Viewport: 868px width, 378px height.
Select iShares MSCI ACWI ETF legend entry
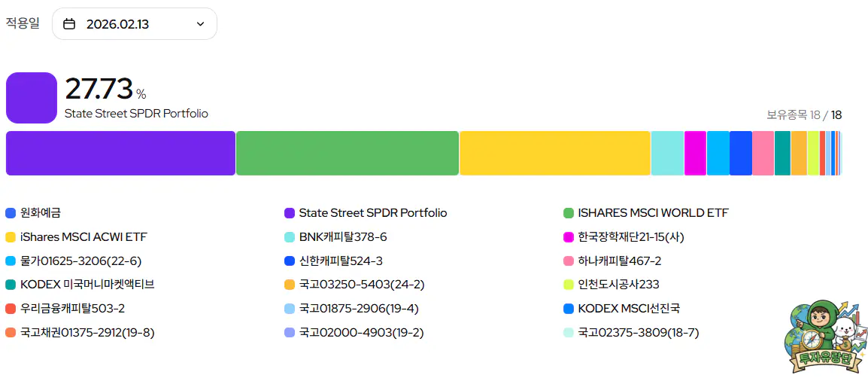(x=83, y=237)
